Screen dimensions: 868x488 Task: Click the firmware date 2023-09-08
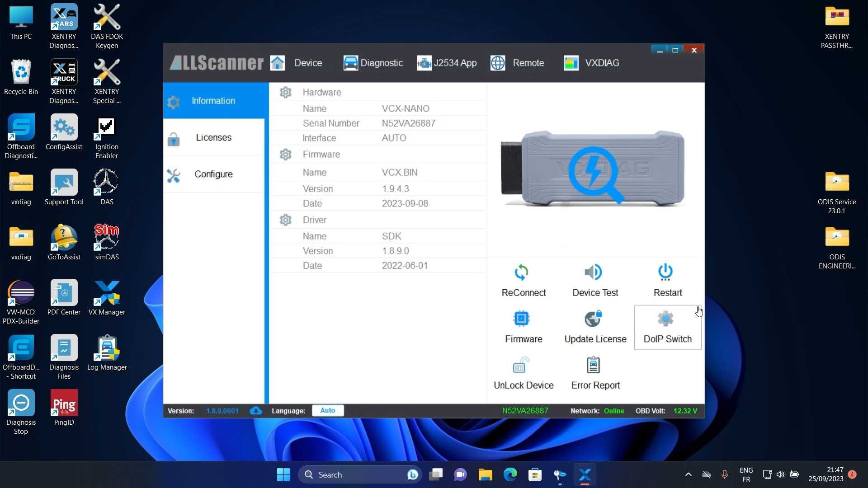pos(405,204)
